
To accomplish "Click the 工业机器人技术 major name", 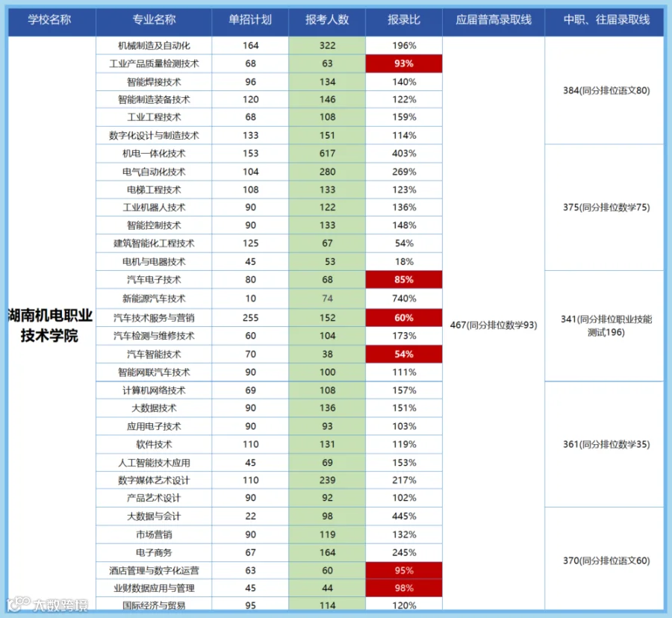I will [x=154, y=207].
